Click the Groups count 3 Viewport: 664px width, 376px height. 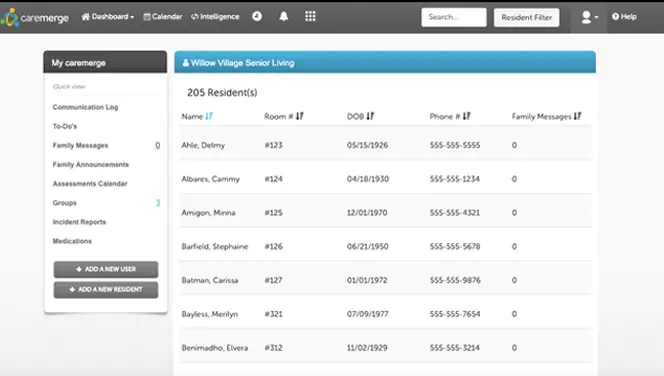(x=158, y=203)
